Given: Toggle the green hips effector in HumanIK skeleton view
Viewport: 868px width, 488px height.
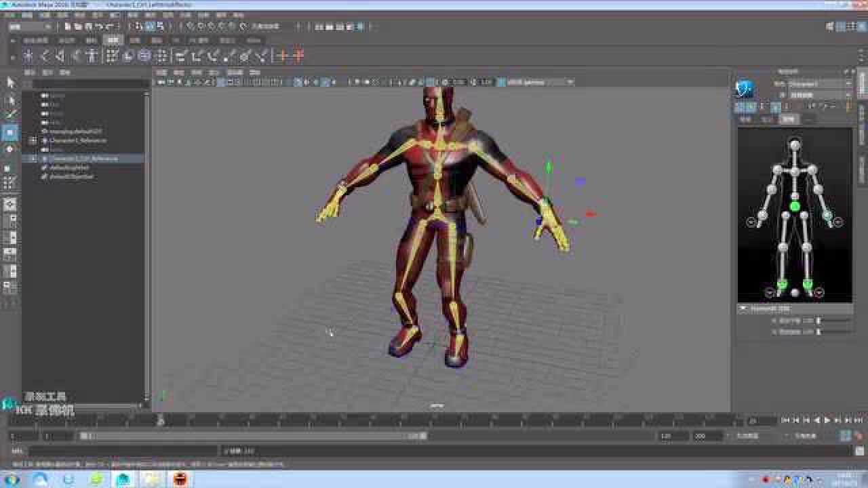Looking at the screenshot, I should pos(795,205).
